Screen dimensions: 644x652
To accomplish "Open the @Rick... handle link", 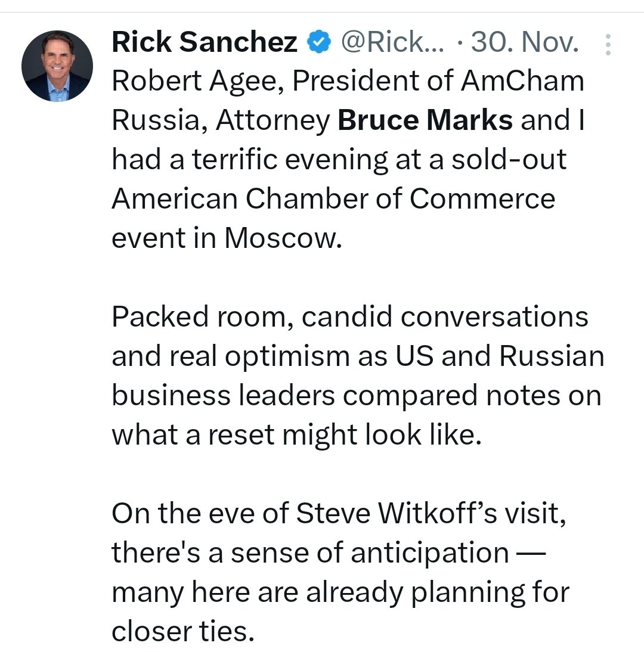I will pyautogui.click(x=392, y=43).
